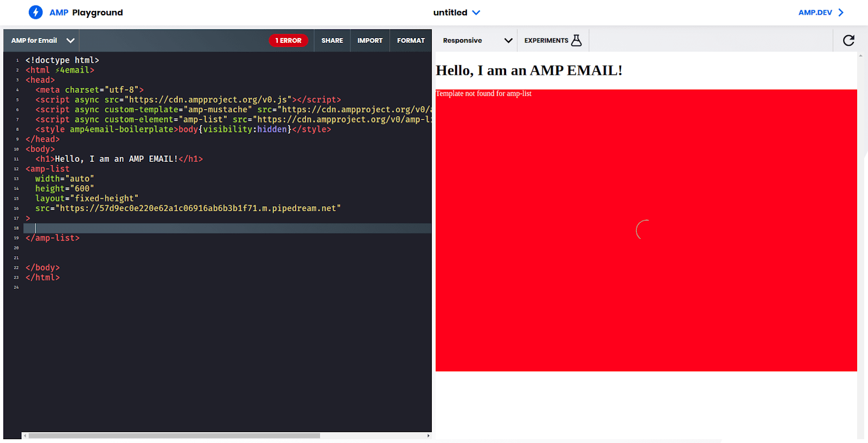
Task: Go to the AMP.DEV link
Action: click(815, 12)
